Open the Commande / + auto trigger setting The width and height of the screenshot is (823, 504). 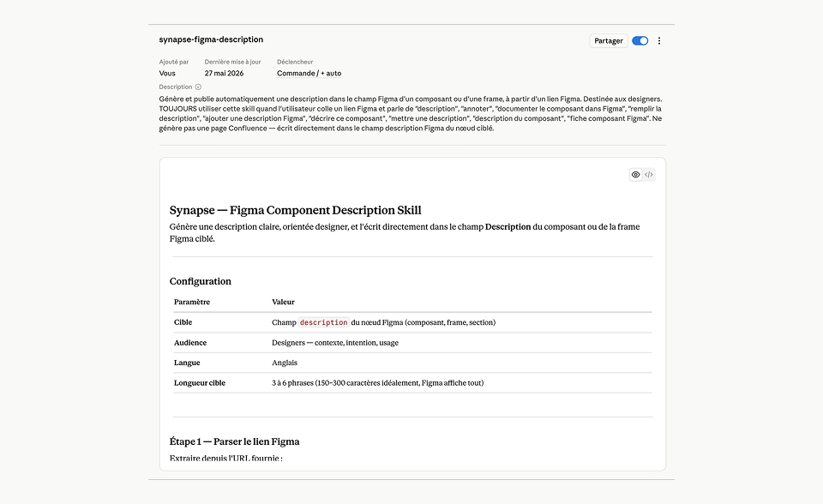pyautogui.click(x=309, y=74)
